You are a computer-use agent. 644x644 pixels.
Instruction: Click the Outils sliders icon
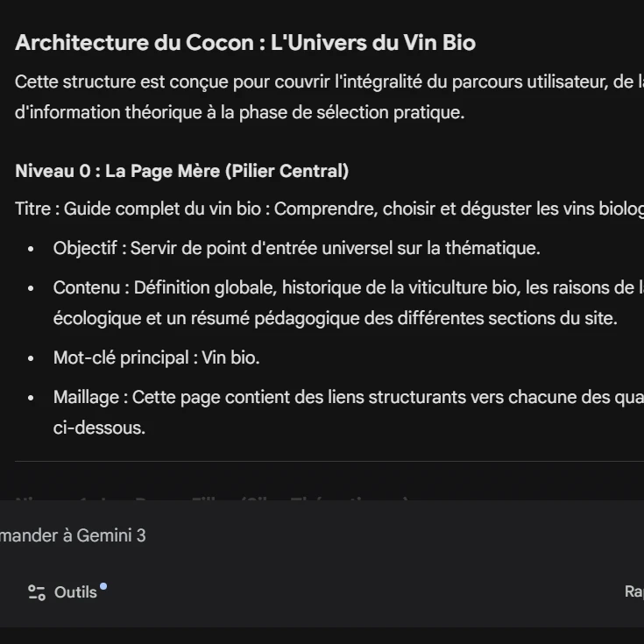tap(37, 592)
